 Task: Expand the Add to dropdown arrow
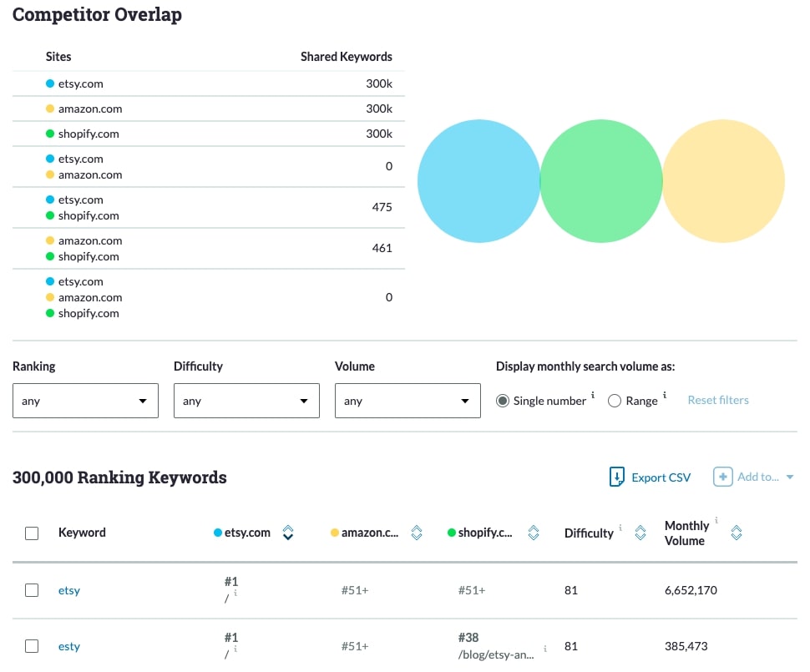click(x=790, y=477)
